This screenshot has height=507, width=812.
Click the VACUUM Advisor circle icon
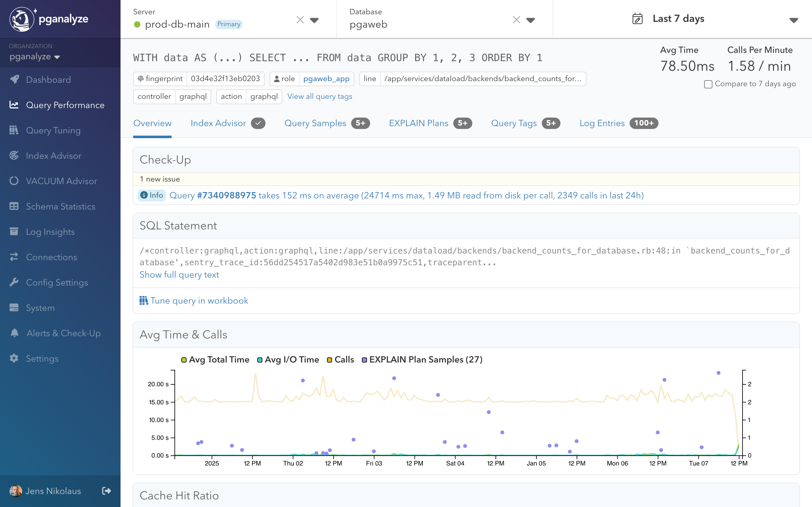point(14,181)
